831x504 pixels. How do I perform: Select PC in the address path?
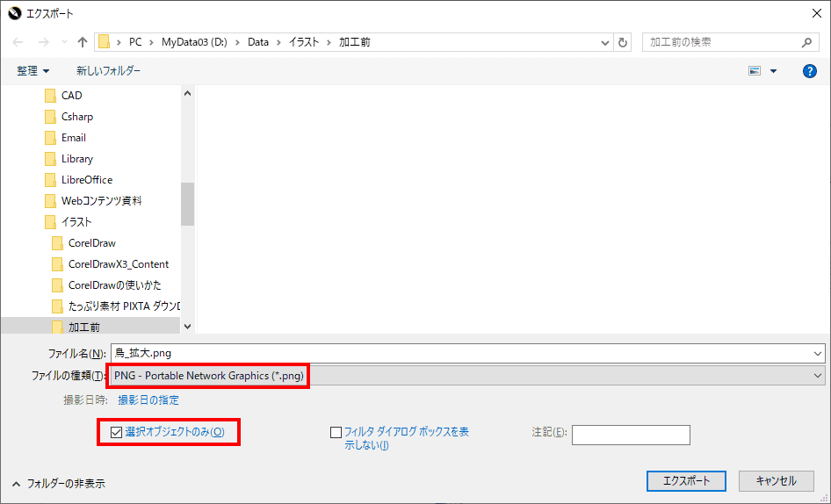point(135,42)
